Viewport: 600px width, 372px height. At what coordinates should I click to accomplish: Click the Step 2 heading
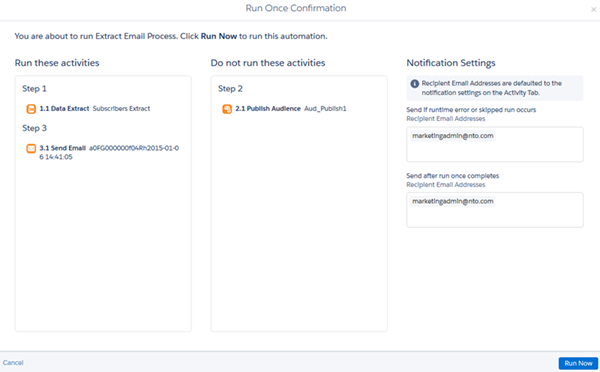230,89
